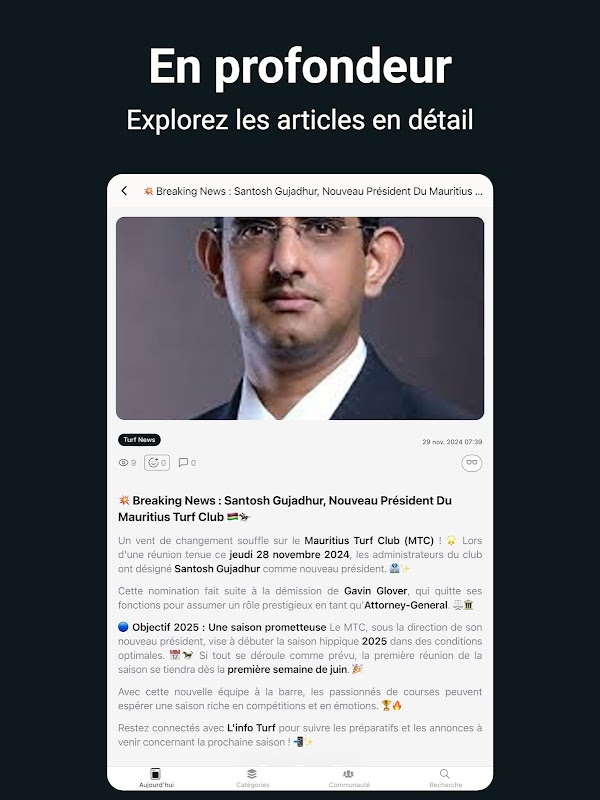
Task: Tap the L'info Turf bold text
Action: click(x=251, y=728)
